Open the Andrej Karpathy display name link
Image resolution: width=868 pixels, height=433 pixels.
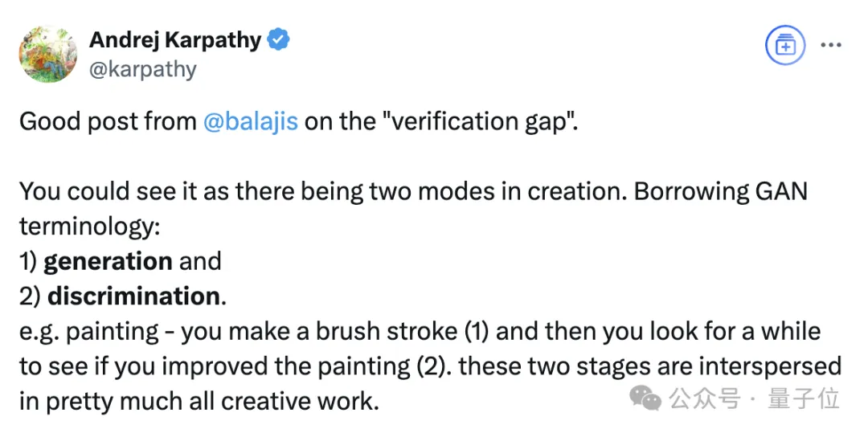tap(175, 39)
